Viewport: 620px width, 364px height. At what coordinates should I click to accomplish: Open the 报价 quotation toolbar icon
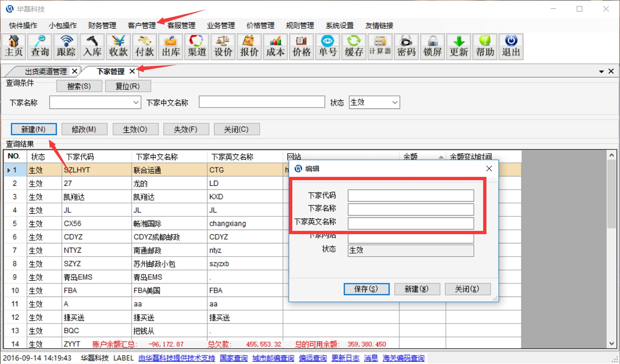pos(249,47)
